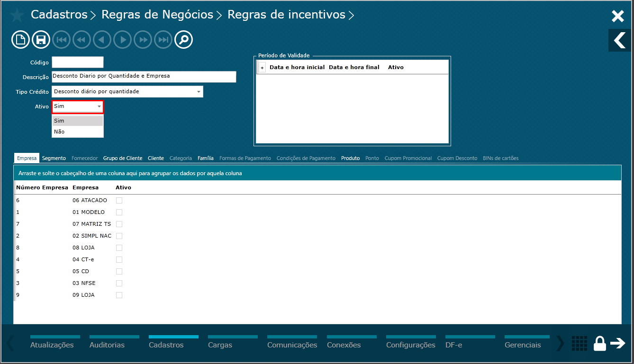Toggle Ativo checkbox for 01 MODELO
This screenshot has height=364, width=634.
(119, 212)
